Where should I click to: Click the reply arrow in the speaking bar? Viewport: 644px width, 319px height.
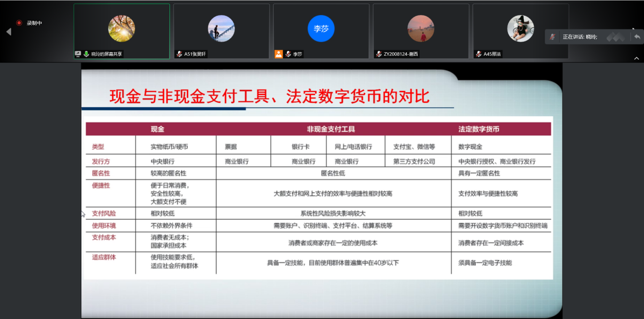click(x=636, y=37)
